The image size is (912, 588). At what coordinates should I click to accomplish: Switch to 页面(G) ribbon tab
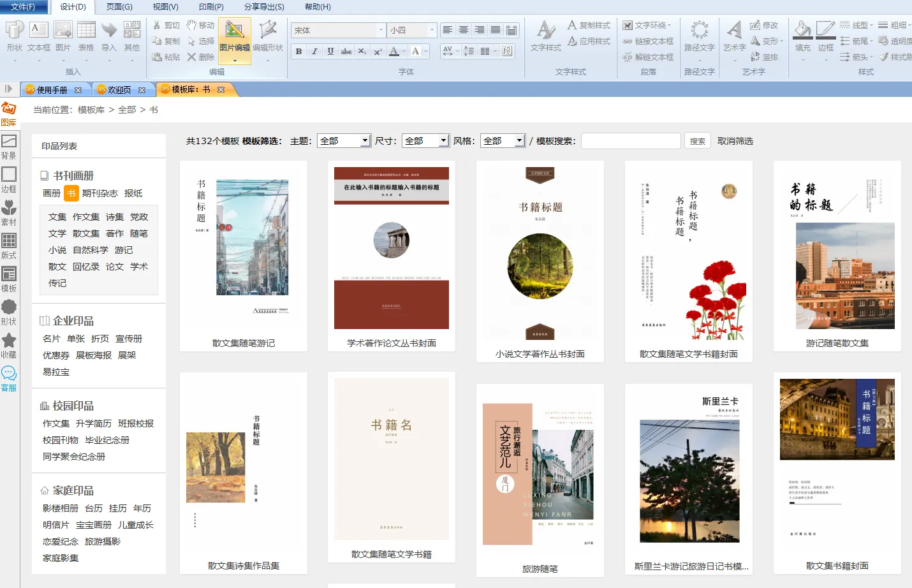click(119, 7)
